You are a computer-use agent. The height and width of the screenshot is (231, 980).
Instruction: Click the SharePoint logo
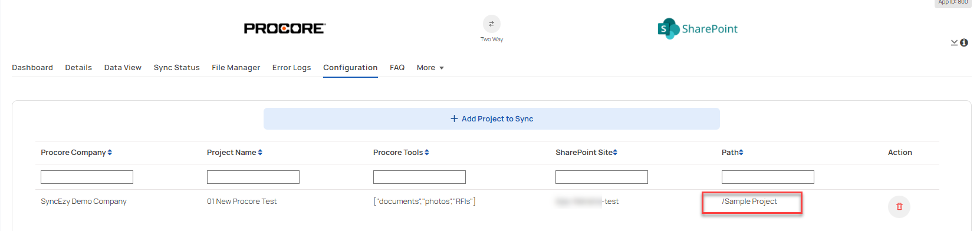pos(698,29)
